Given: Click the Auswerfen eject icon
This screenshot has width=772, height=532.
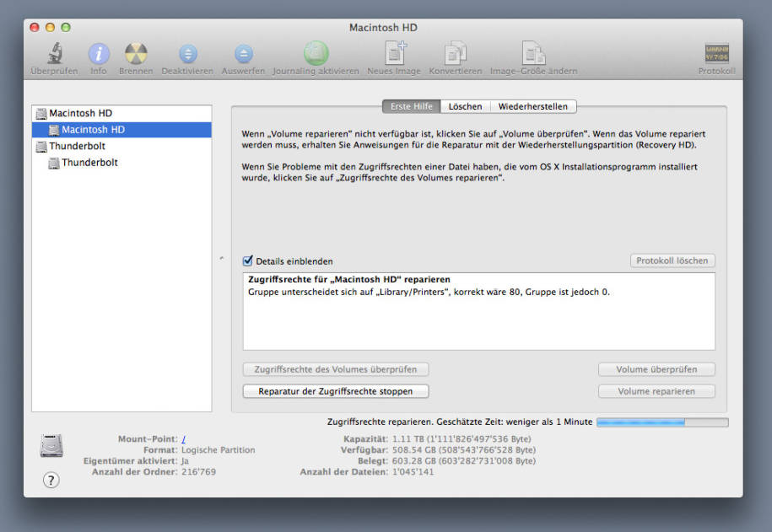Looking at the screenshot, I should (x=243, y=54).
